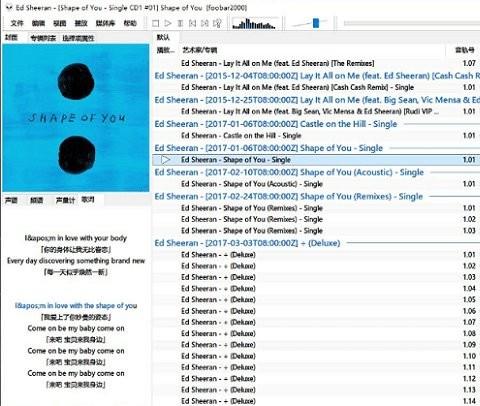Click the 2017-01-06 Castle on the Hill group header
The image size is (480, 406).
(316, 124)
